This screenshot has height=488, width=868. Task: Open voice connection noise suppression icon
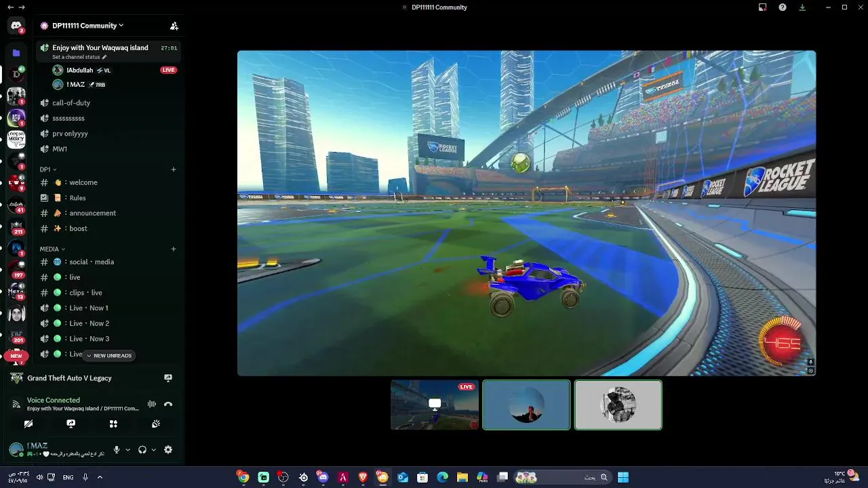pyautogui.click(x=152, y=404)
